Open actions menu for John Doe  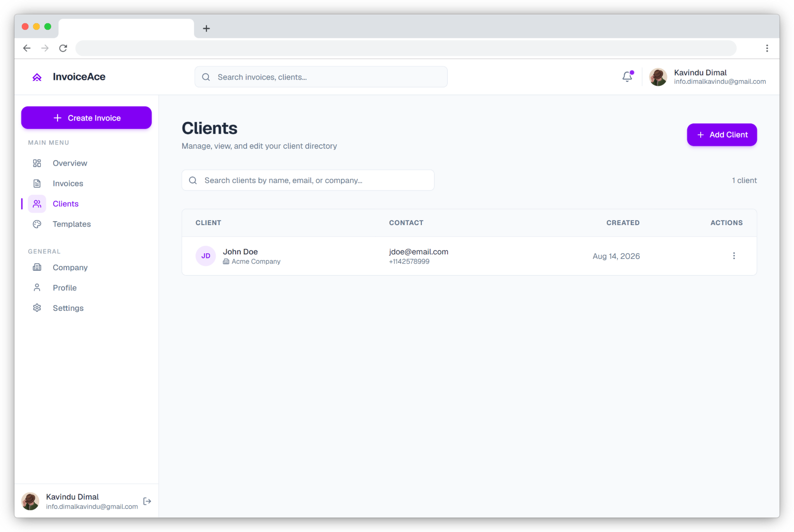tap(734, 256)
